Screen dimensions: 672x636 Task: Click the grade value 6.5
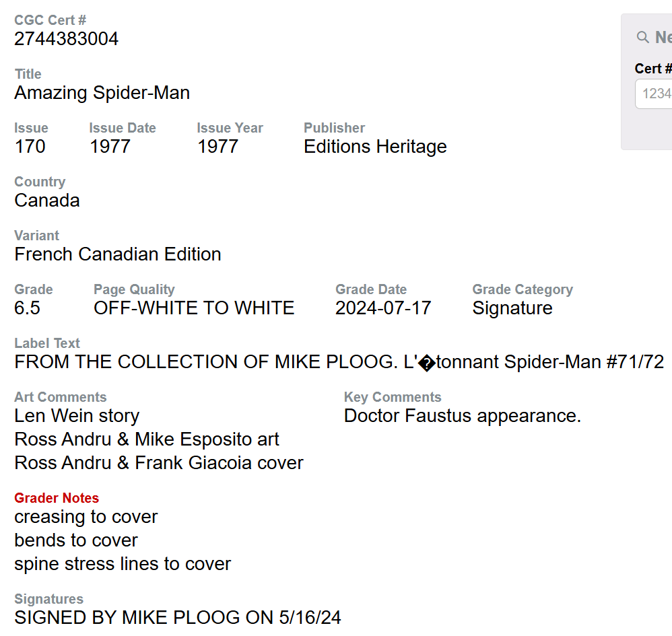point(27,308)
